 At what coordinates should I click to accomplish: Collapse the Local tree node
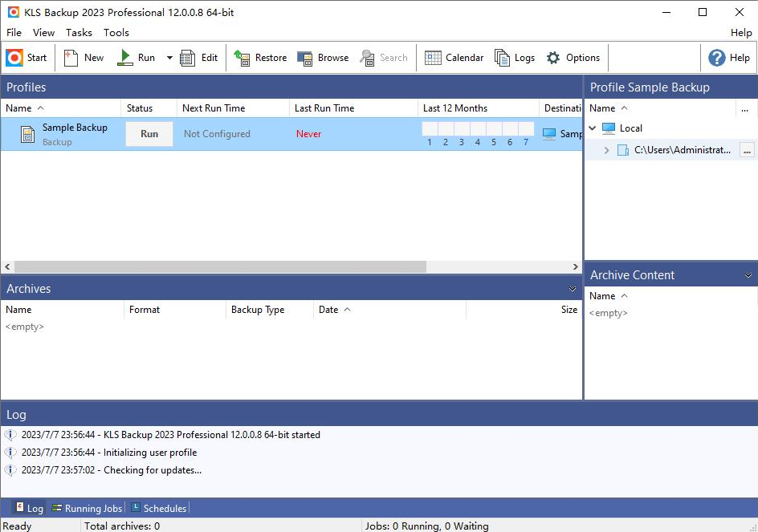pyautogui.click(x=593, y=128)
